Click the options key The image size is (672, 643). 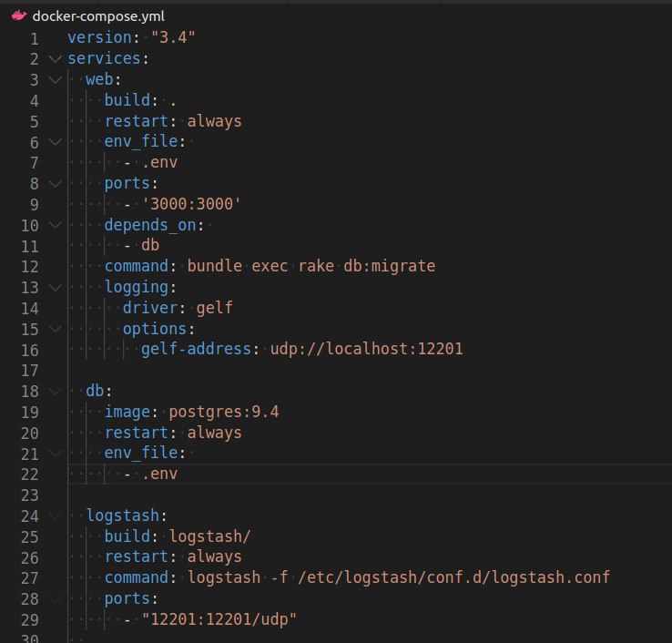pos(155,329)
